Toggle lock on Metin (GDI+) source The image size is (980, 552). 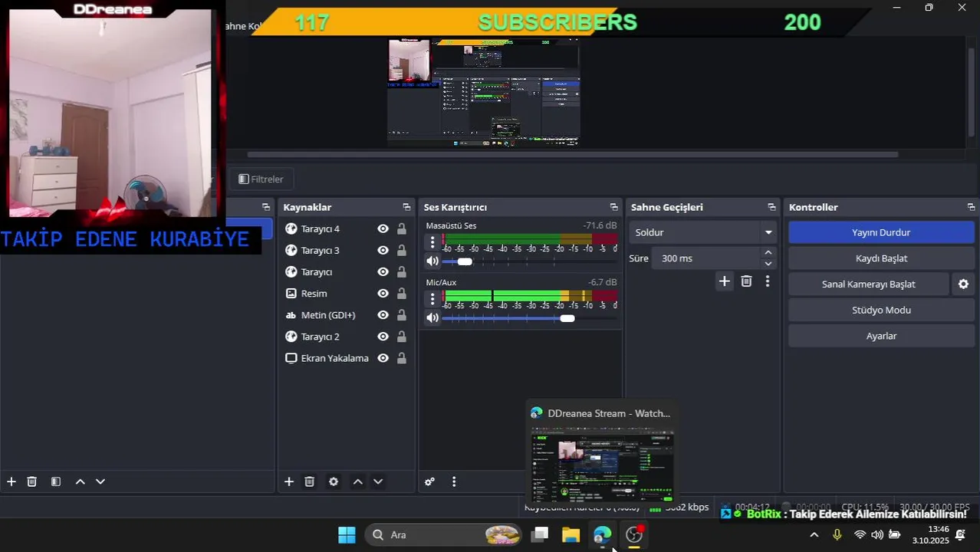(x=401, y=314)
